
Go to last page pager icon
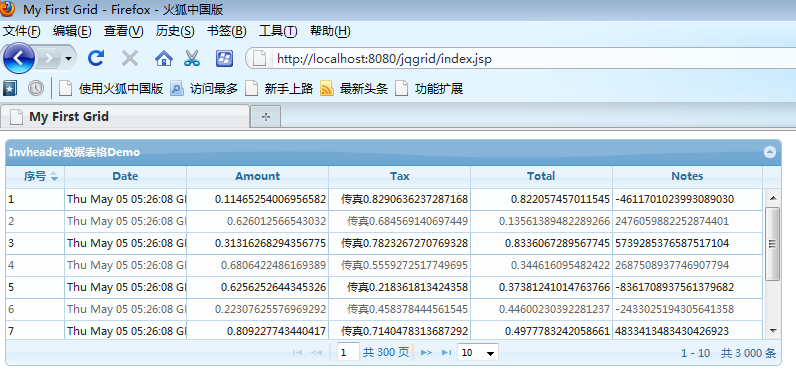click(x=446, y=352)
